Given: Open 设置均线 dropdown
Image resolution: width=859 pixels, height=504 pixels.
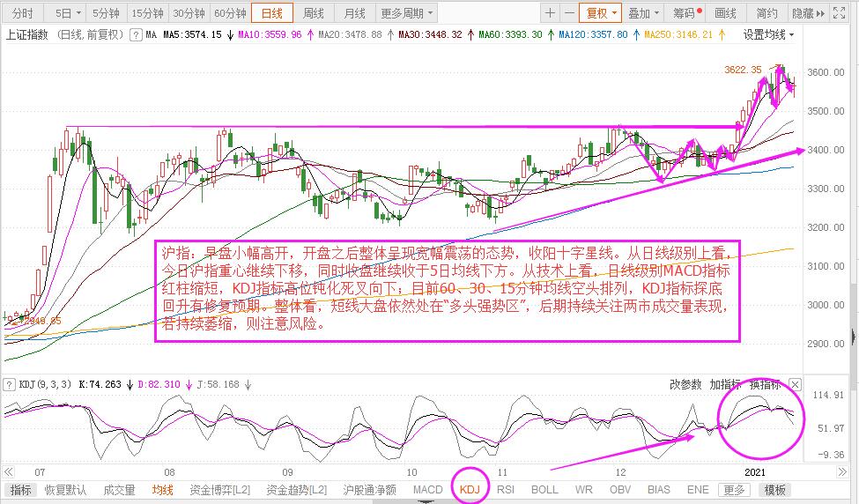Looking at the screenshot, I should coord(768,35).
